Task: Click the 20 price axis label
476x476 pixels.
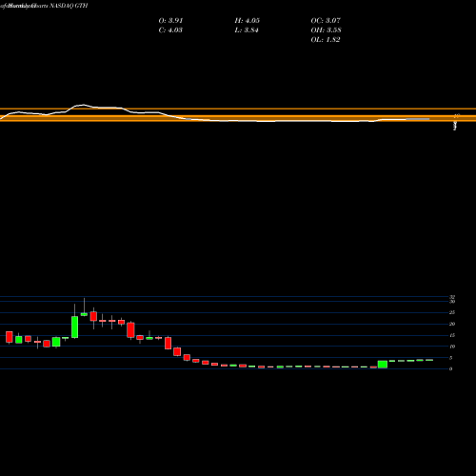Action: [452, 324]
